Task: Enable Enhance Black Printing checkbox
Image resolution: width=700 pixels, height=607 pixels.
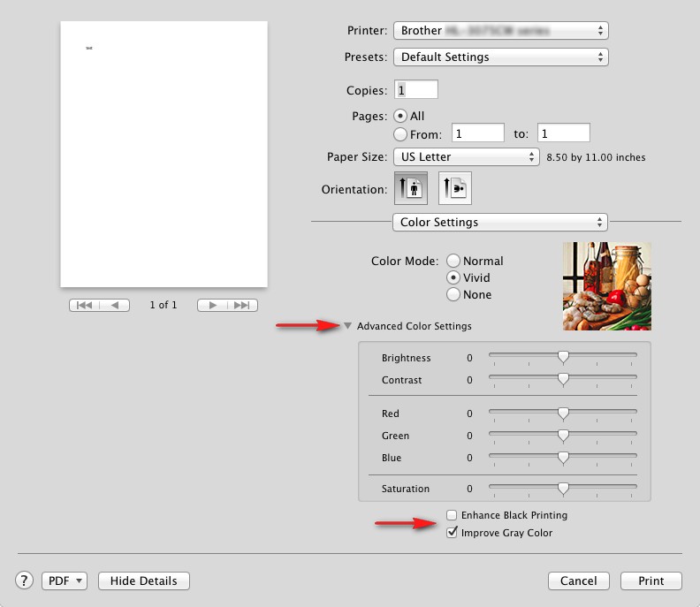Action: tap(452, 515)
